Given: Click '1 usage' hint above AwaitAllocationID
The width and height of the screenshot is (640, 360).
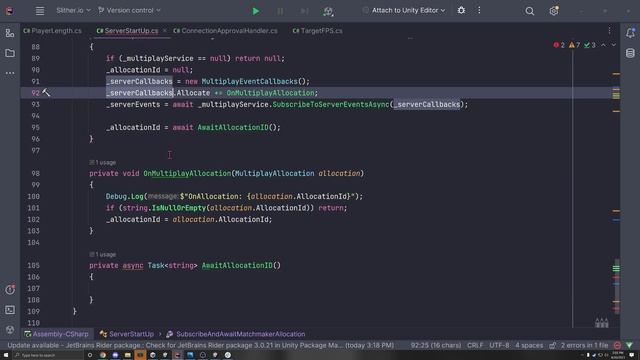Looking at the screenshot, I should click(x=102, y=254).
